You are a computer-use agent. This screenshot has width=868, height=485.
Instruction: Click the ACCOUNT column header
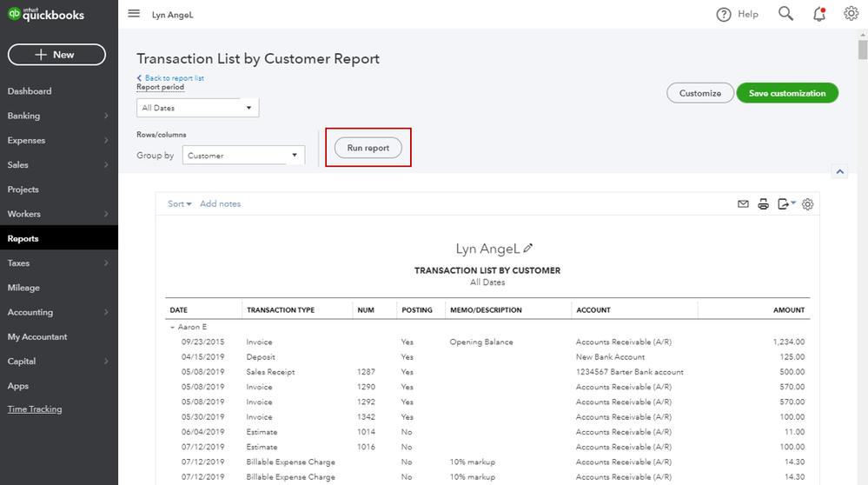pyautogui.click(x=593, y=310)
